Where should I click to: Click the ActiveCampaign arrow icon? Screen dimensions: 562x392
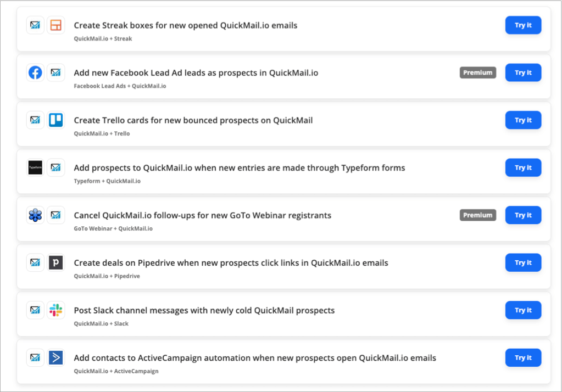click(x=55, y=357)
